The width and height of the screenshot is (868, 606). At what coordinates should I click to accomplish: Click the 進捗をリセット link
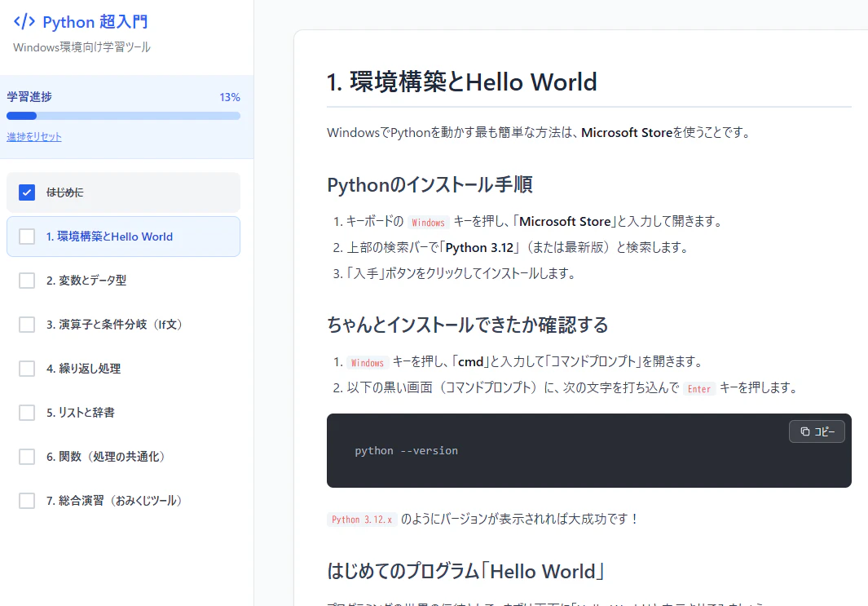[x=33, y=137]
